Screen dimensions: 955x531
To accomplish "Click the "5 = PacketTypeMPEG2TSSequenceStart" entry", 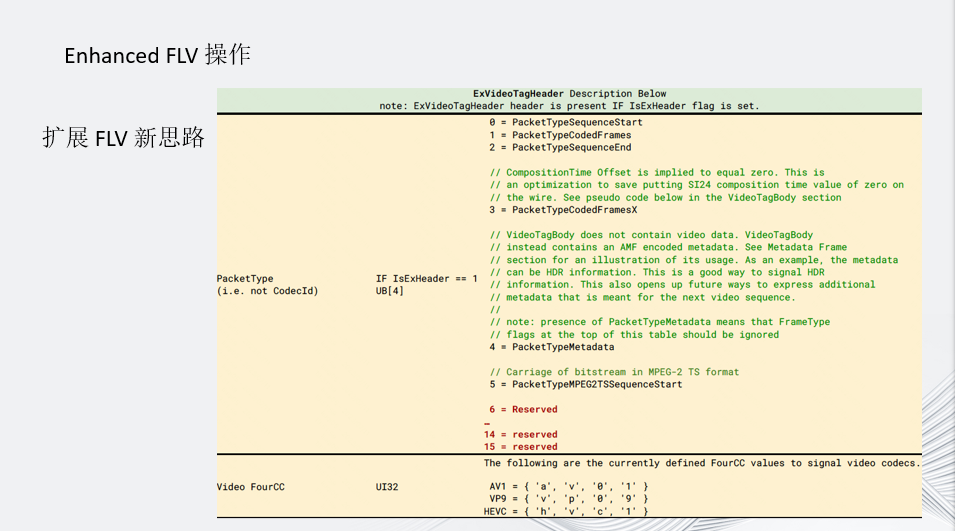I will point(586,384).
